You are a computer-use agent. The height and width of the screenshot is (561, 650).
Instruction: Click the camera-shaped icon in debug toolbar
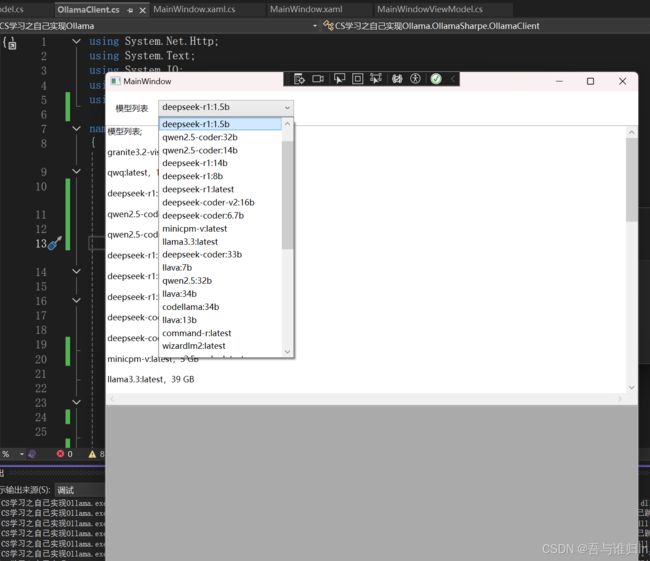click(318, 79)
